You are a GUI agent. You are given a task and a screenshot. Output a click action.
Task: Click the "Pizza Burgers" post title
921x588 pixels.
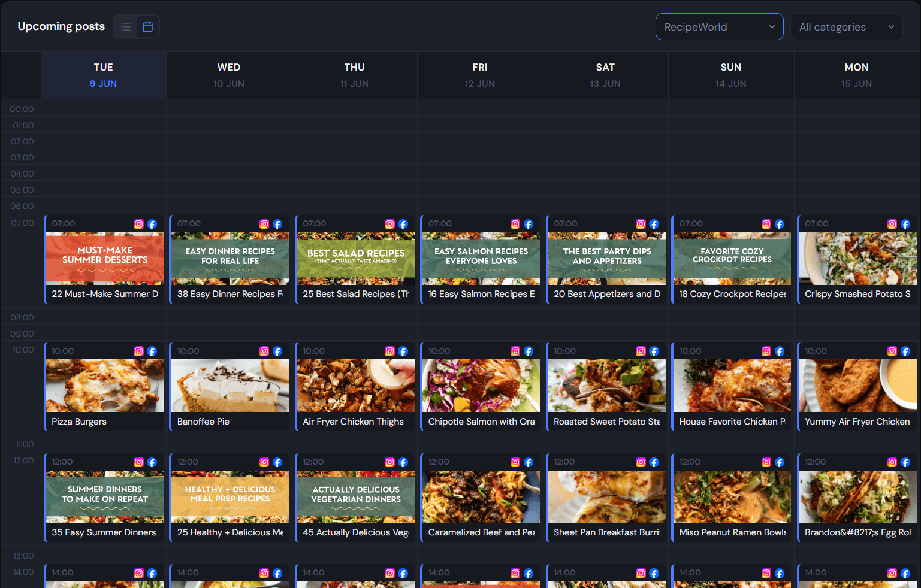click(79, 422)
